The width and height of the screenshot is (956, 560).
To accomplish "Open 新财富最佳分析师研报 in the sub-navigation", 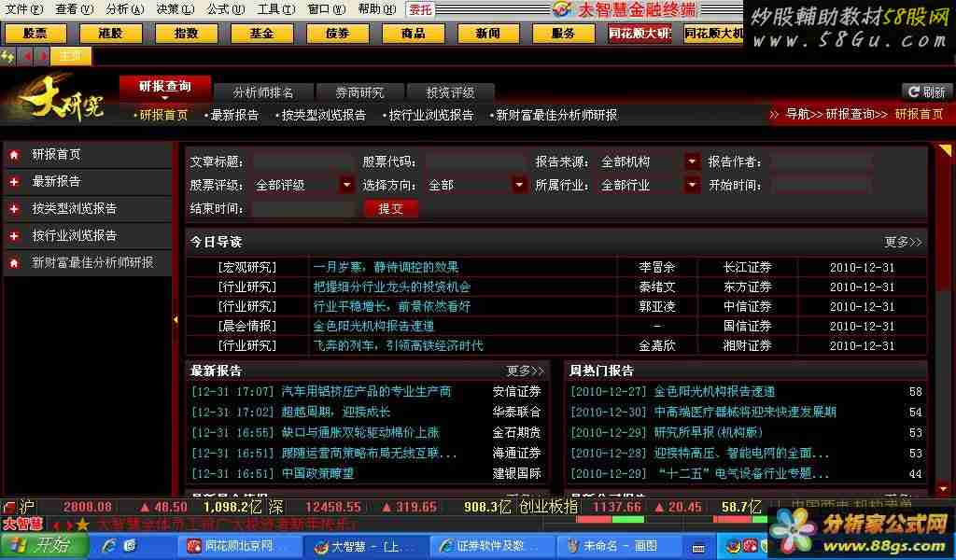I will [556, 115].
